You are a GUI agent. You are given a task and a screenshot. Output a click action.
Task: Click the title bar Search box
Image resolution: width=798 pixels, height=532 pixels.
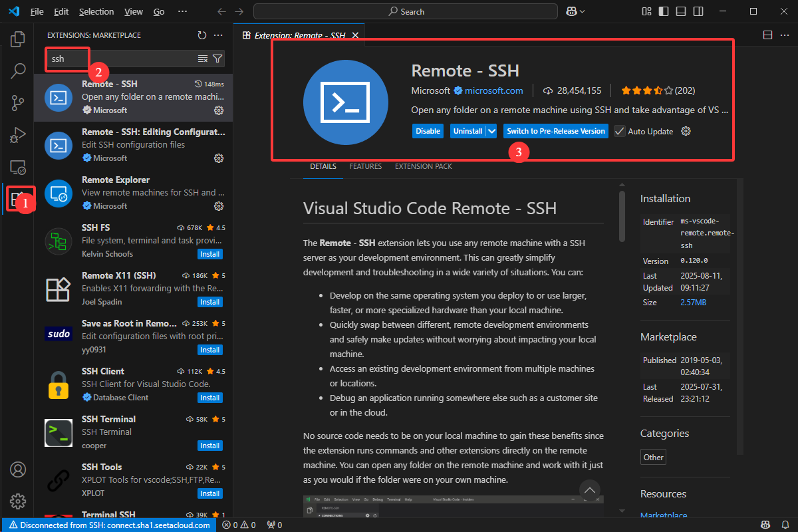(x=406, y=11)
